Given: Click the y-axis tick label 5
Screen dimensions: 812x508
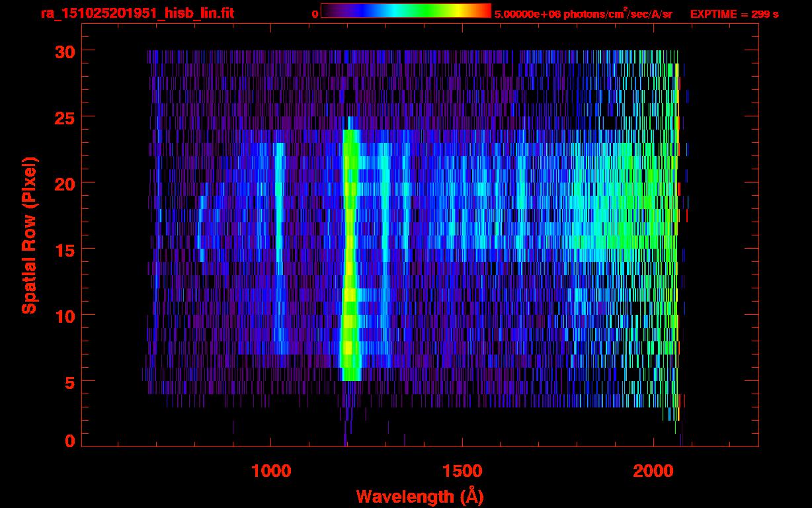Looking at the screenshot, I should pyautogui.click(x=69, y=382).
